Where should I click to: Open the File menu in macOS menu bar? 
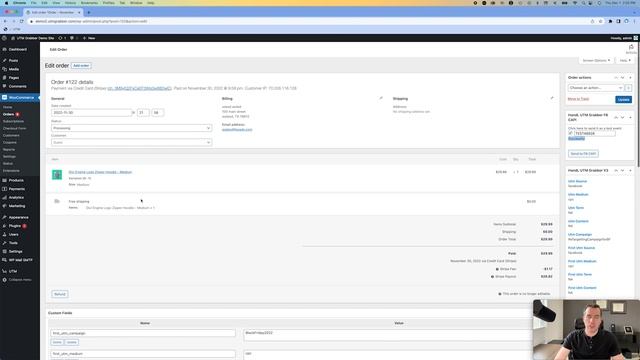click(33, 3)
